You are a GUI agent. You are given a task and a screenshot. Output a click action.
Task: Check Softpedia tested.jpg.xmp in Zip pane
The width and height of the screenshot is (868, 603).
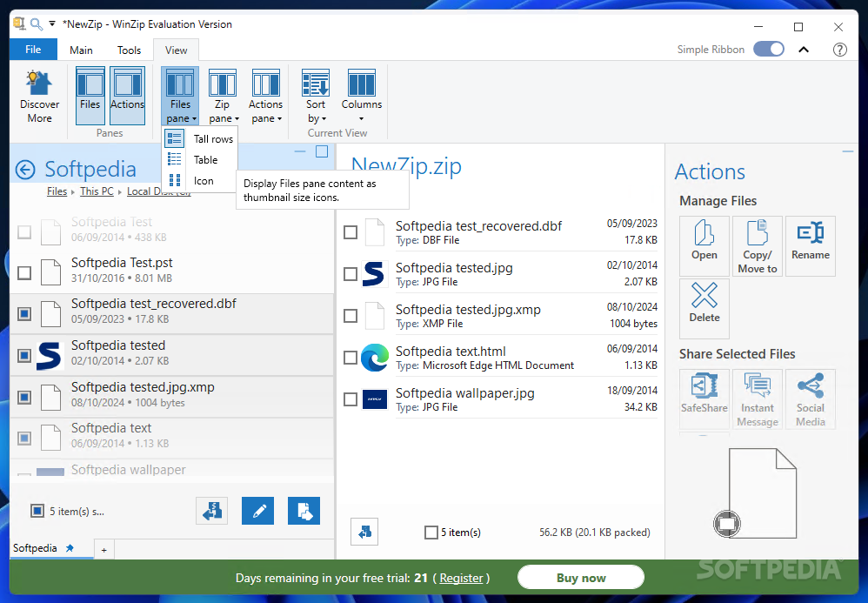(351, 316)
